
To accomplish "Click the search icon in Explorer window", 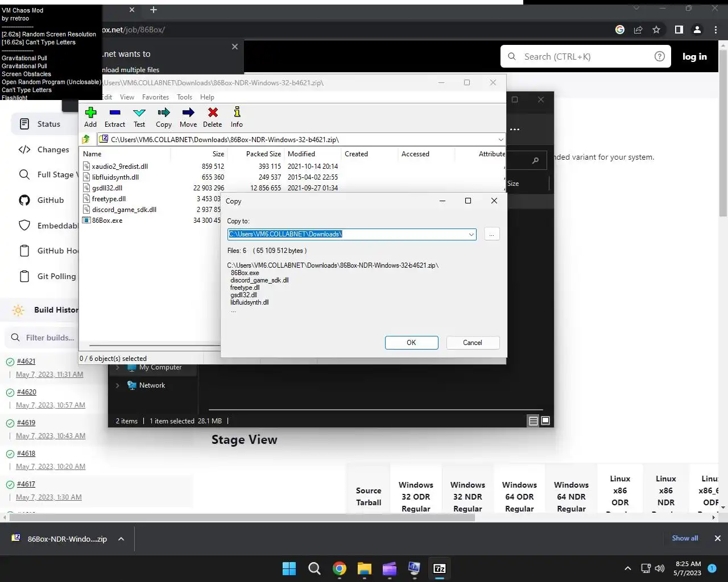I will 535,161.
